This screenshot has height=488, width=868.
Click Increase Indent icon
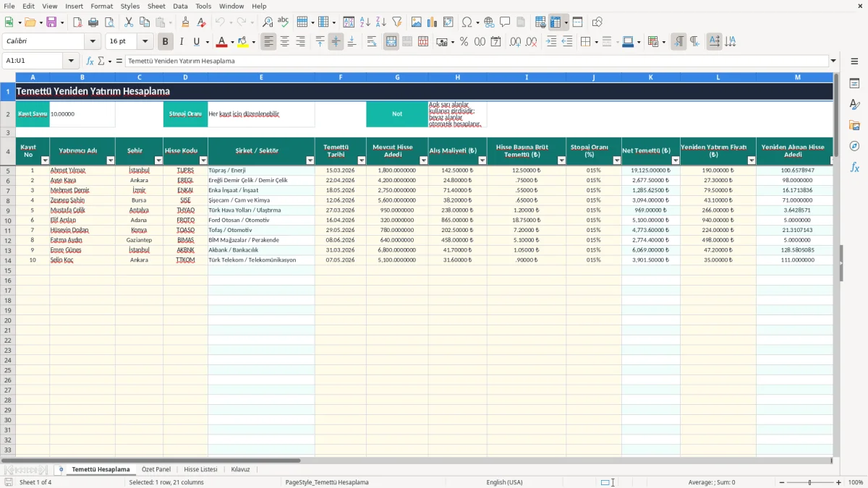pyautogui.click(x=551, y=42)
